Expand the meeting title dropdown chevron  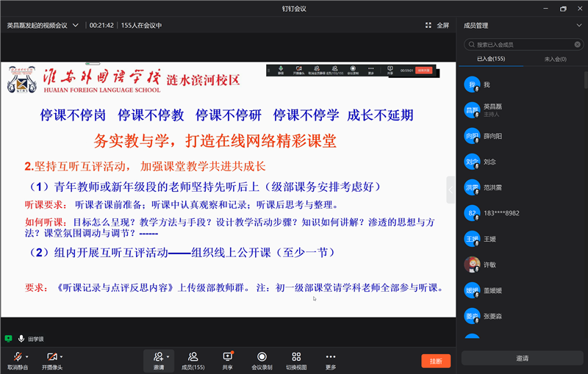pyautogui.click(x=74, y=25)
